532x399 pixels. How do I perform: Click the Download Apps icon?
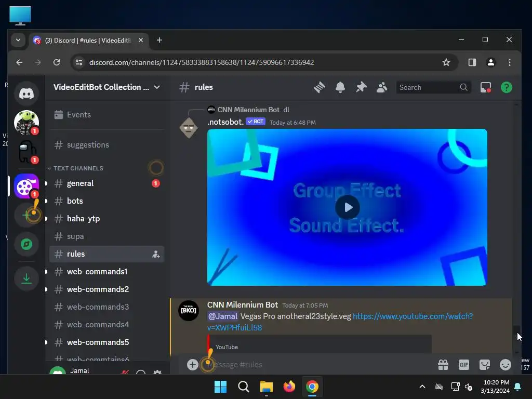[x=26, y=278]
